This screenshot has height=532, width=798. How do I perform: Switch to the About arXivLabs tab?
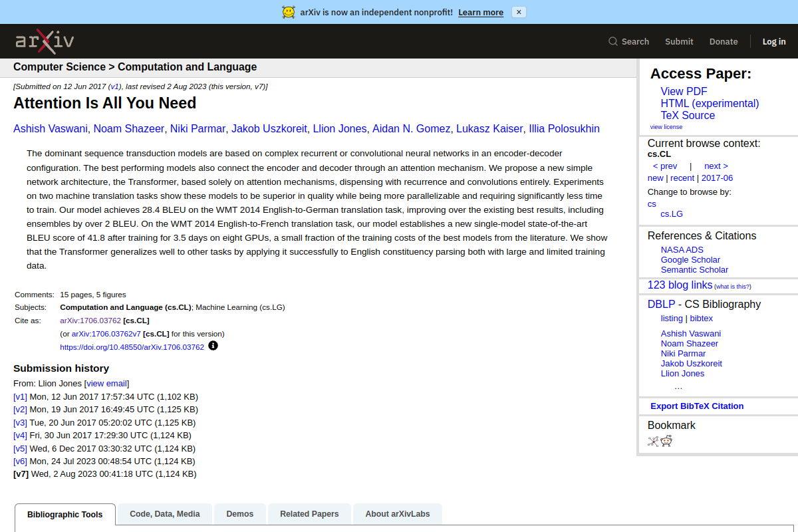tap(396, 513)
